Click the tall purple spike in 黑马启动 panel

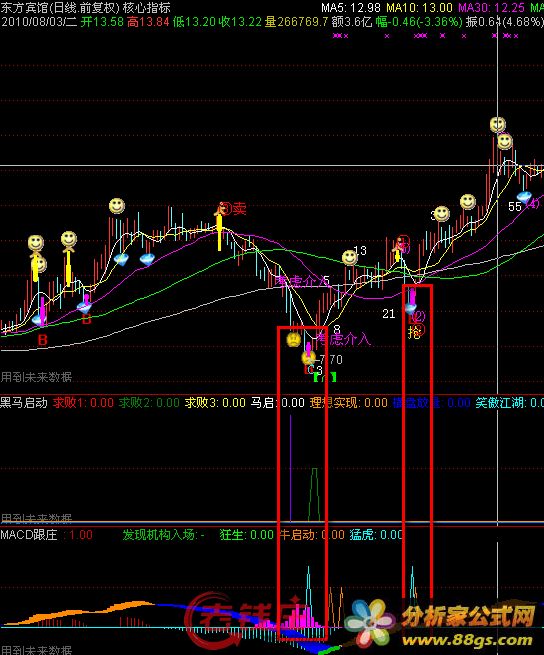[290, 468]
